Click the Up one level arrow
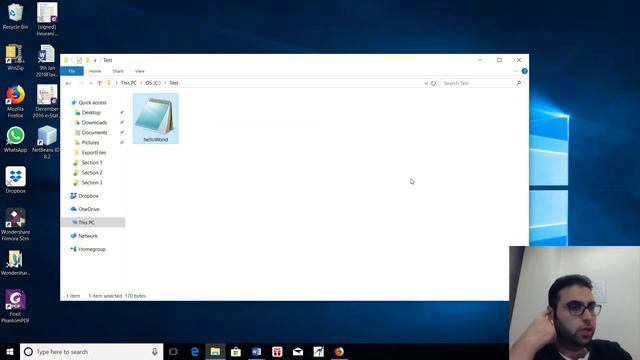Screen dimensions: 640x360 pos(99,83)
